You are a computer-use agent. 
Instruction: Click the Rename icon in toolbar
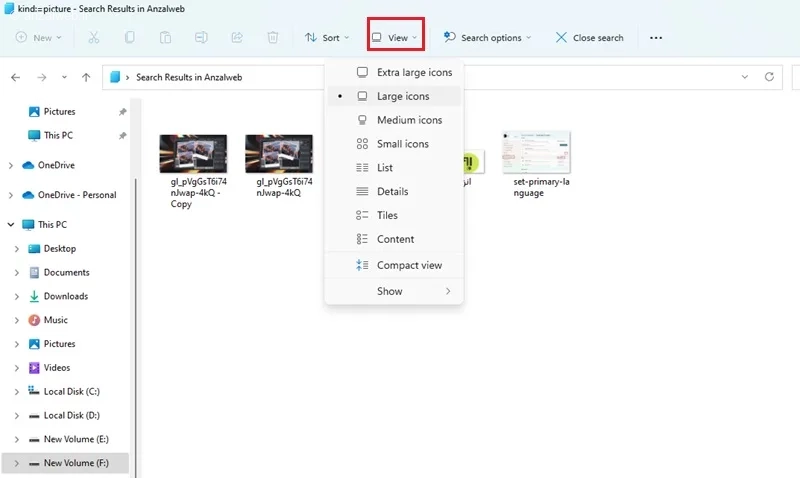click(201, 37)
